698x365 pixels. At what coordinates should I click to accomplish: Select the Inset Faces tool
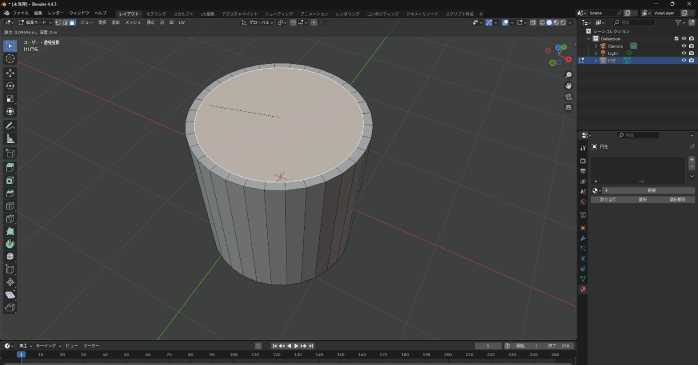coord(10,180)
